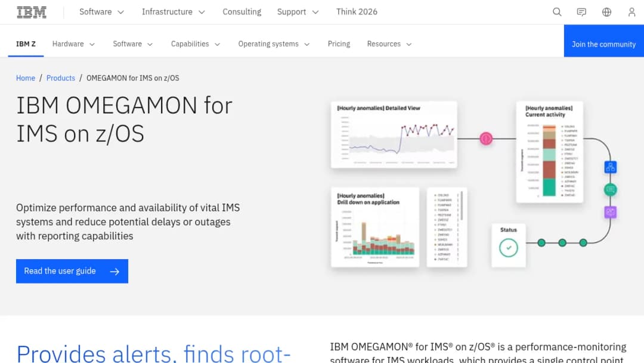Expand the Capabilities submenu
Image resolution: width=644 pixels, height=363 pixels.
click(x=196, y=44)
